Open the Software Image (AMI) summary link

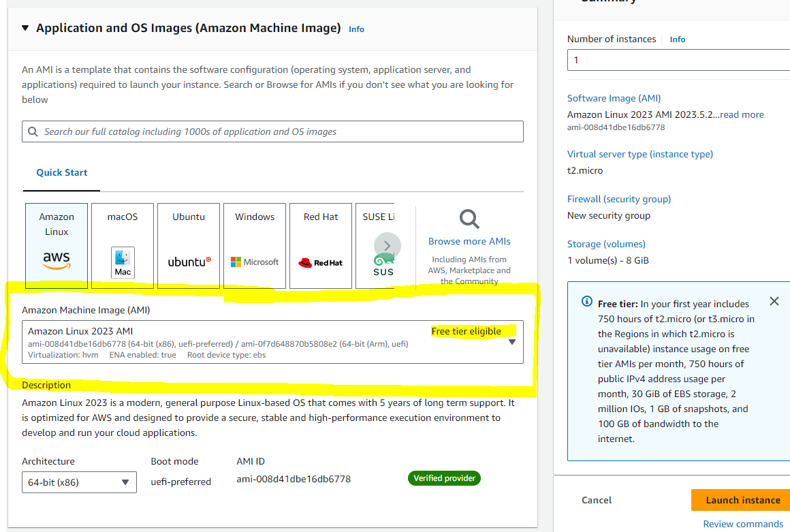tap(614, 98)
